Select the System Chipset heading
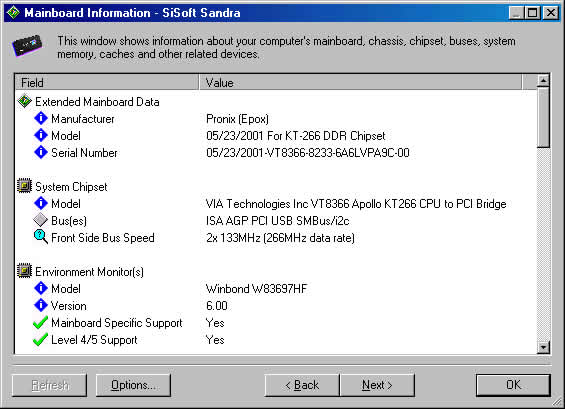 coord(71,187)
